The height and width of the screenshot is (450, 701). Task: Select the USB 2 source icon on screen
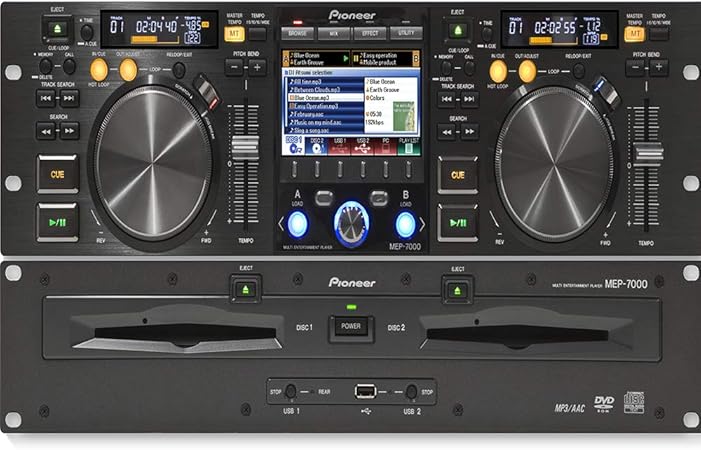pyautogui.click(x=363, y=146)
